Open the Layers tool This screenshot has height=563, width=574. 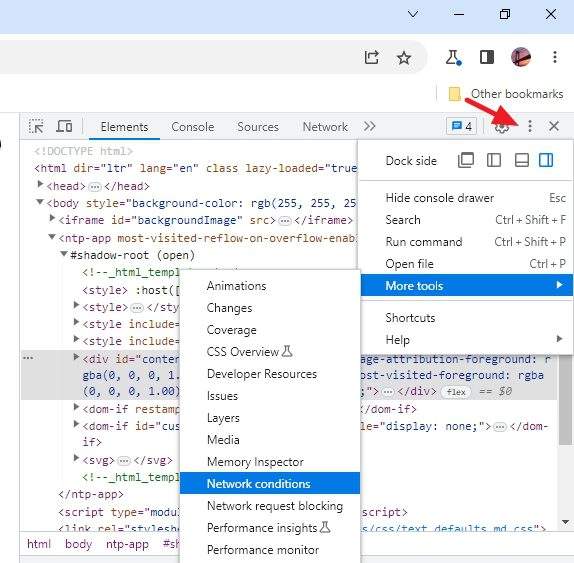pos(270,418)
